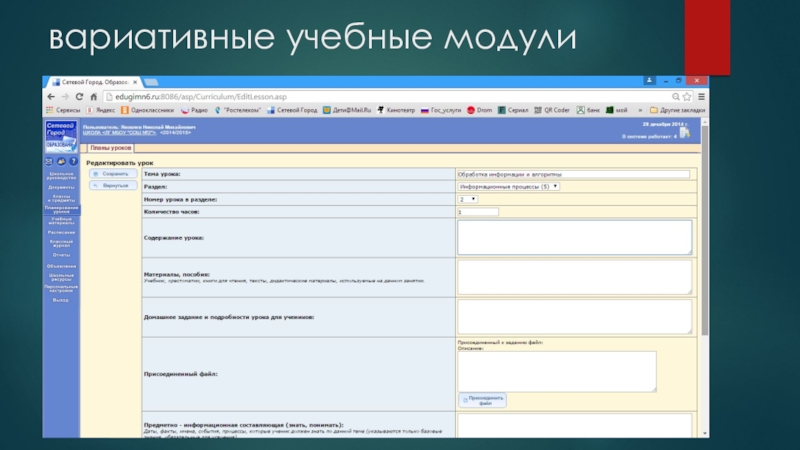Click the Присоединить файл button
The image size is (800, 450).
pos(482,401)
